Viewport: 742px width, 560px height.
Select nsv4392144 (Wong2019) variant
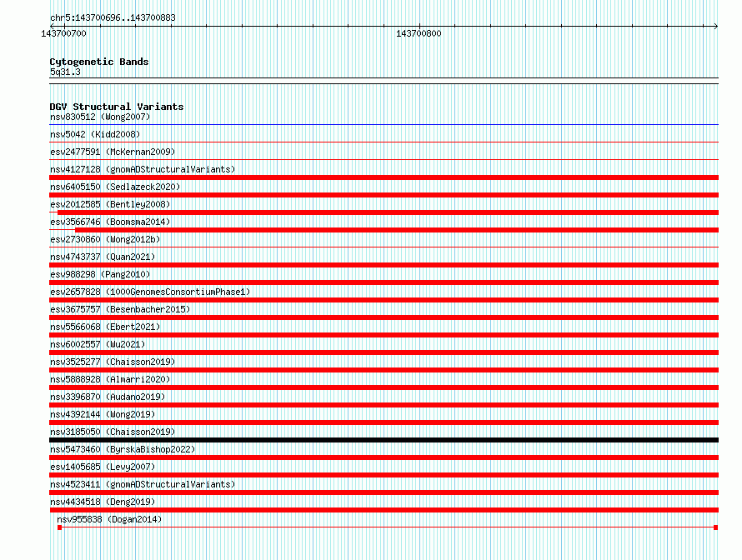coord(103,414)
